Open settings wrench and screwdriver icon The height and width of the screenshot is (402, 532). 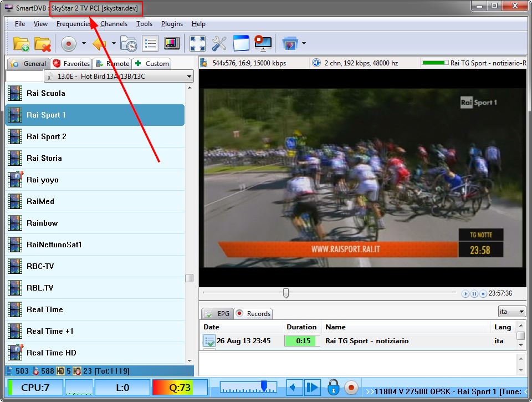pyautogui.click(x=219, y=44)
